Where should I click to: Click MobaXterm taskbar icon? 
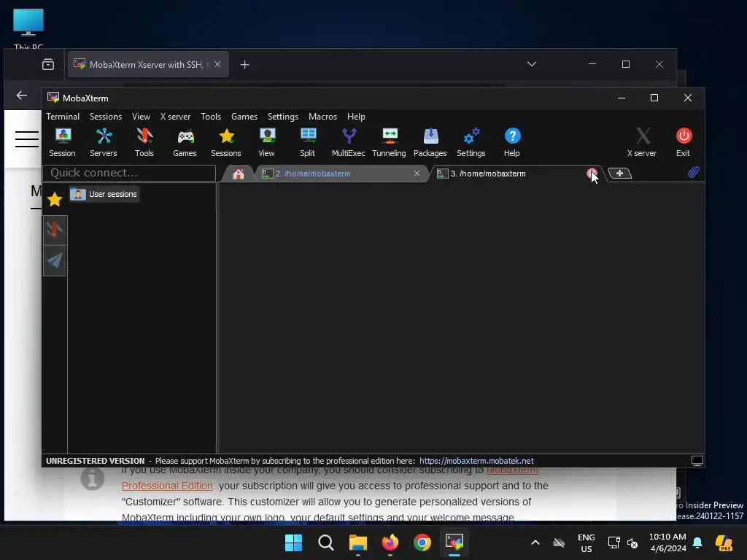pyautogui.click(x=454, y=542)
